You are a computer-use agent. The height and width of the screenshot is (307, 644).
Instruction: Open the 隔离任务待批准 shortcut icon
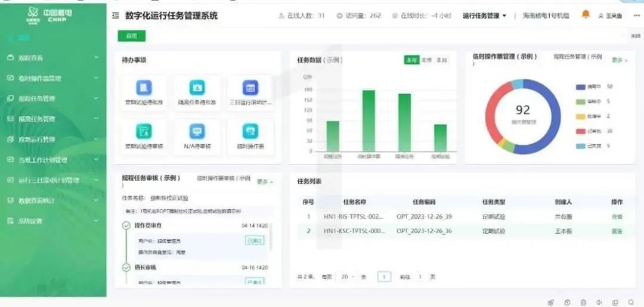tap(197, 88)
